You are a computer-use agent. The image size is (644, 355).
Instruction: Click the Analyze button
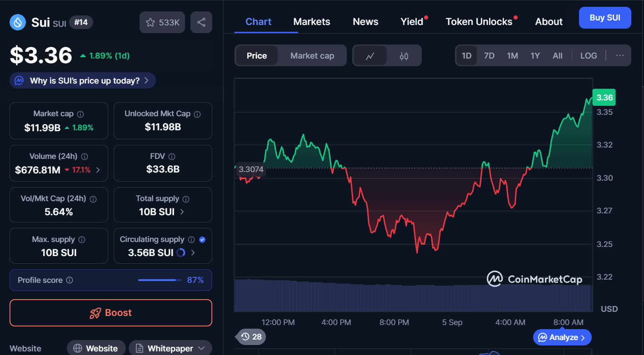coord(562,337)
